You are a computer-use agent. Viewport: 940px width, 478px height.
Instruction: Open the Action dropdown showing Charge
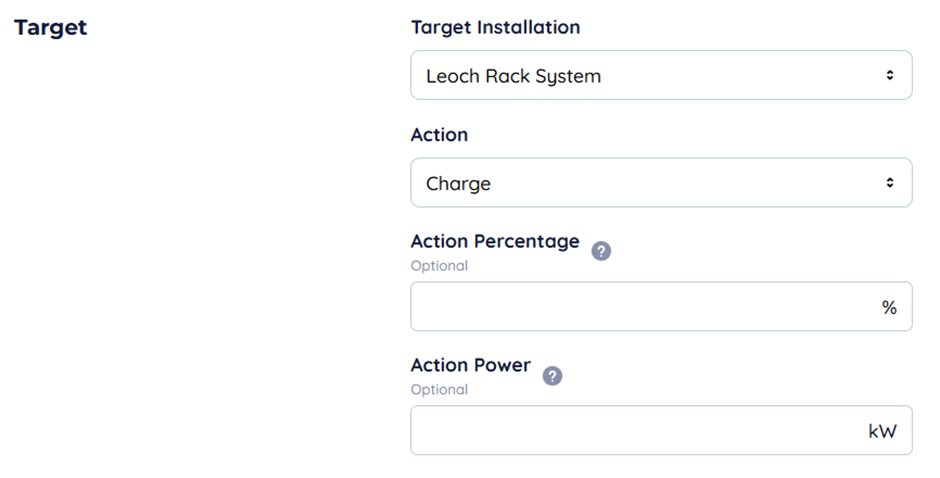(660, 183)
